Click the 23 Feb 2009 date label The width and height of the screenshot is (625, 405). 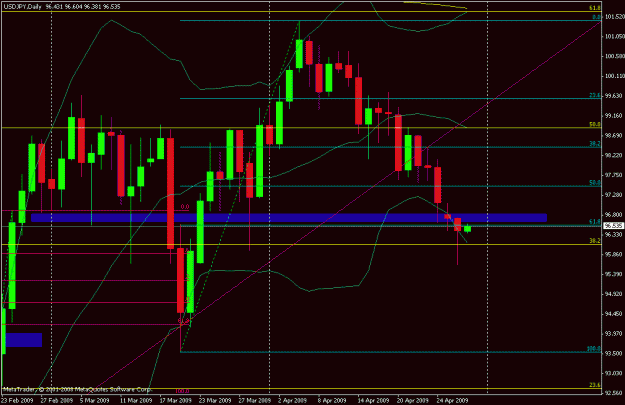coord(17,400)
